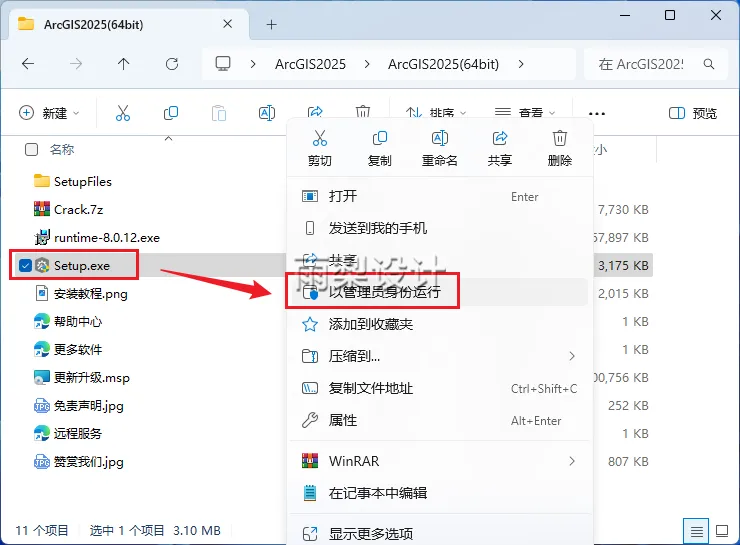Choose 添加到收藏夹 menu entry

pos(440,324)
